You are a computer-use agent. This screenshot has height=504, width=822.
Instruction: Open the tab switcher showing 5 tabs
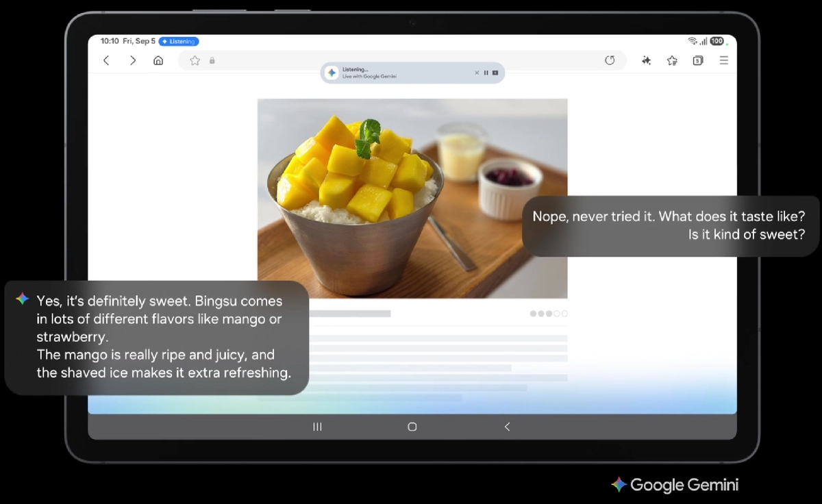point(697,60)
